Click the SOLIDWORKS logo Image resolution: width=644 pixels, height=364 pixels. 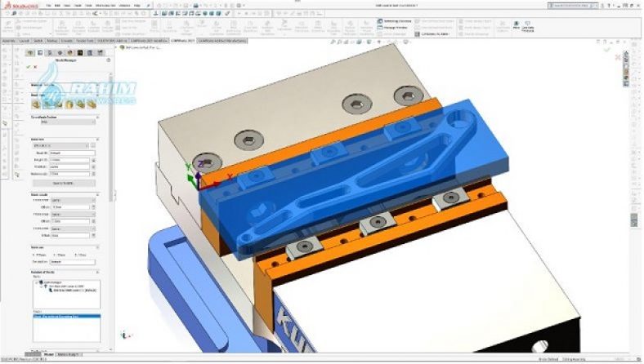21,6
